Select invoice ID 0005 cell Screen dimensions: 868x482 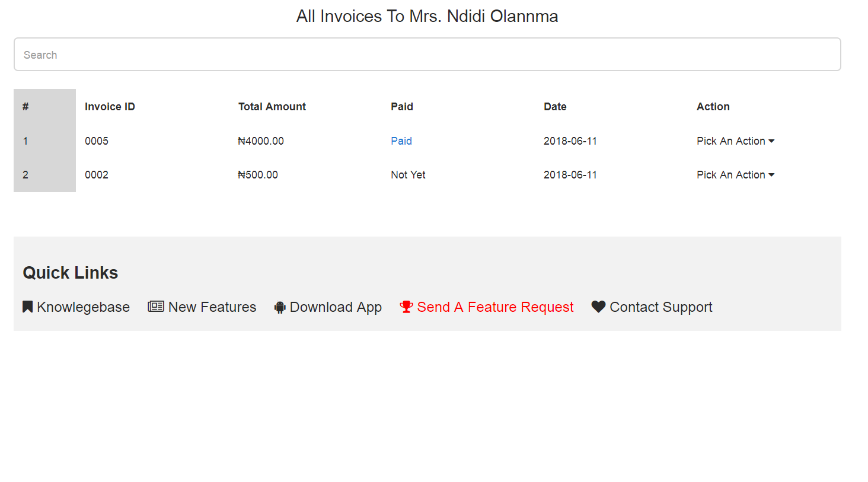click(97, 141)
